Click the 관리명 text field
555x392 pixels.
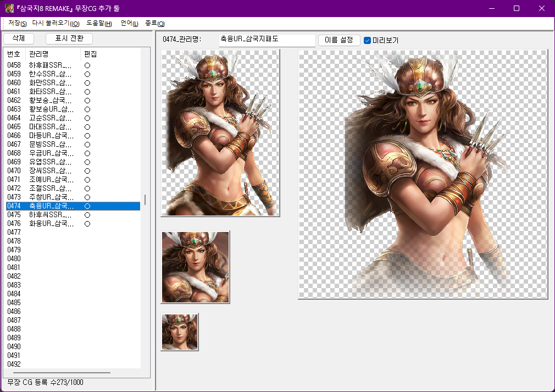point(267,40)
